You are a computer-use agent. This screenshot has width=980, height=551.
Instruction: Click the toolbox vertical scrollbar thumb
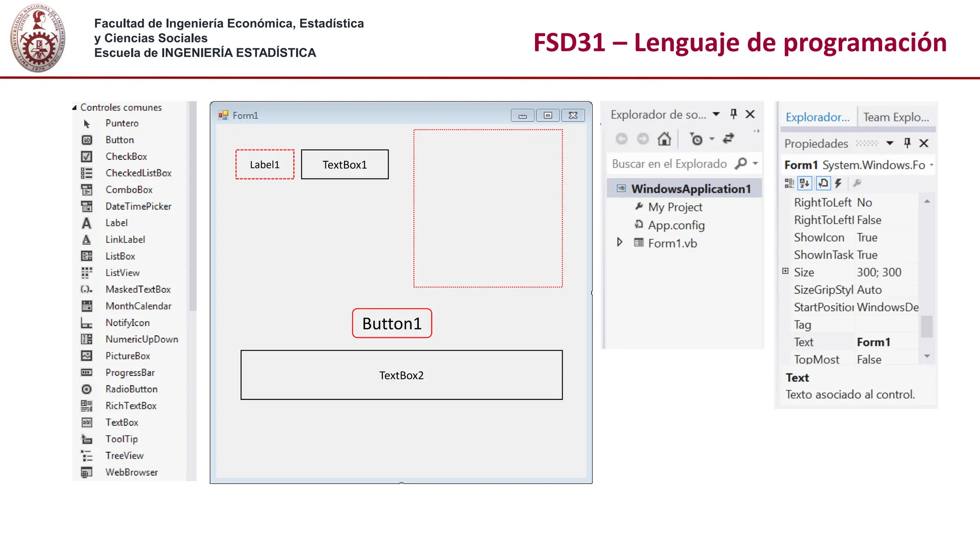pyautogui.click(x=193, y=206)
